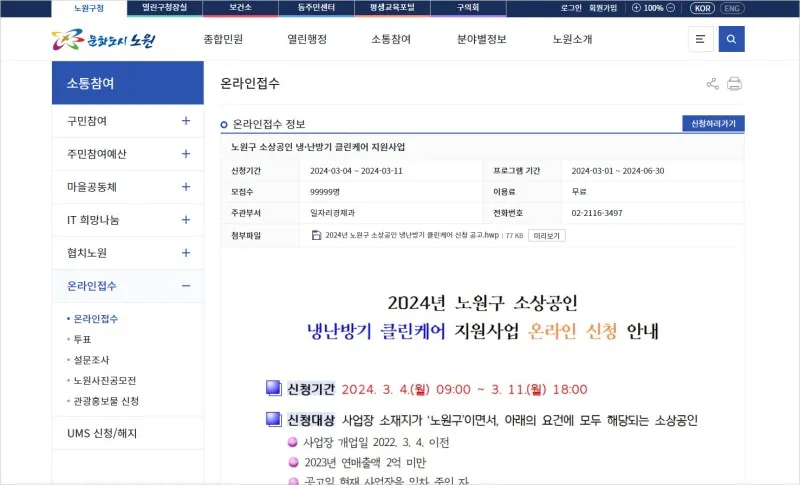The image size is (800, 485).
Task: Expand the 마을공동체 sidebar section
Action: 186,187
